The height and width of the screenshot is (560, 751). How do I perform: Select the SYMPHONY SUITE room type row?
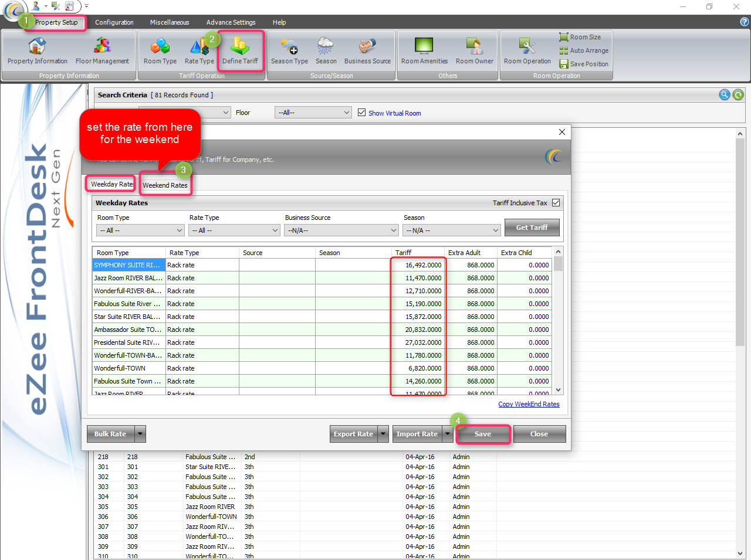click(x=129, y=265)
